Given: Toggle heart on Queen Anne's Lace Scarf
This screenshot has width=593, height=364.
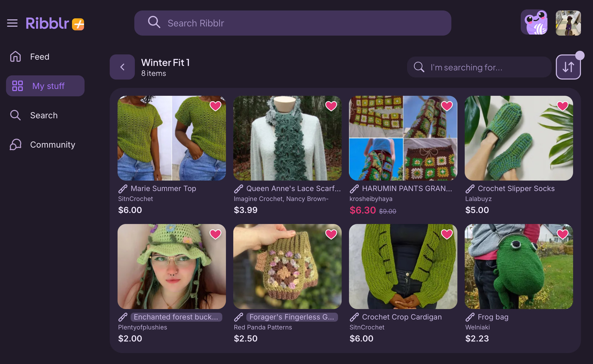Looking at the screenshot, I should tap(331, 106).
